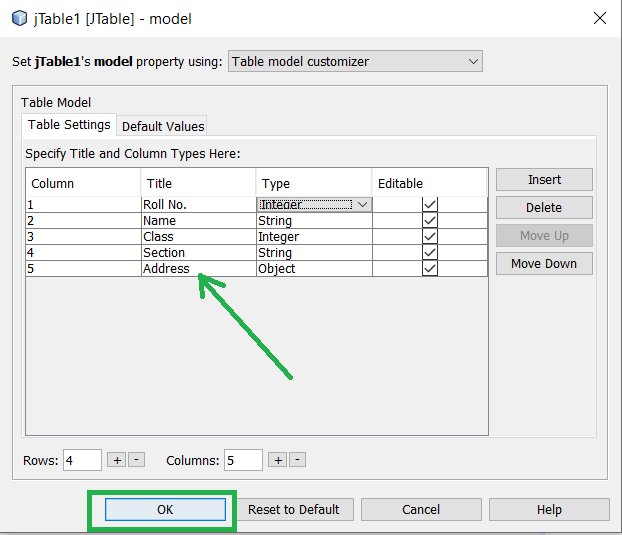Toggle Editable checkbox for Section row
Screen dimensions: 622x535
coord(430,253)
